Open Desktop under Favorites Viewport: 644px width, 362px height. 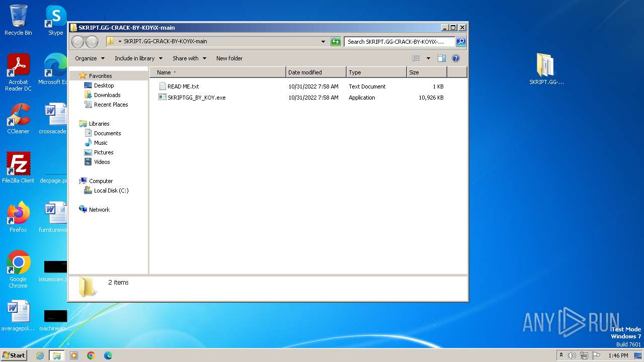pos(104,85)
